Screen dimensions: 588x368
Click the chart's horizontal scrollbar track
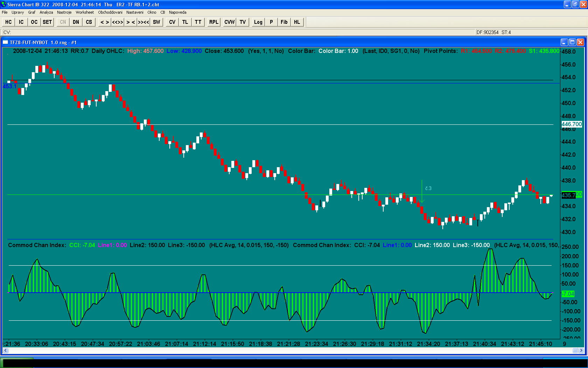(x=280, y=350)
